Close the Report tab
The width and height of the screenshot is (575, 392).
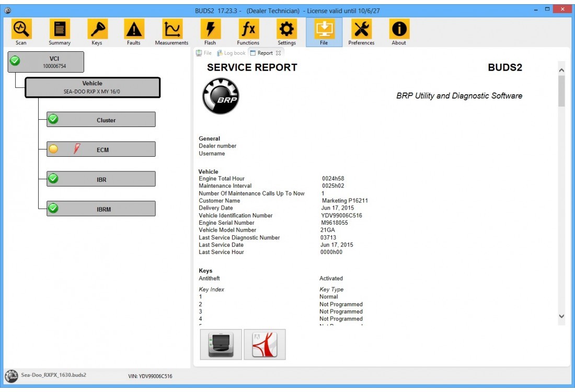tap(279, 53)
